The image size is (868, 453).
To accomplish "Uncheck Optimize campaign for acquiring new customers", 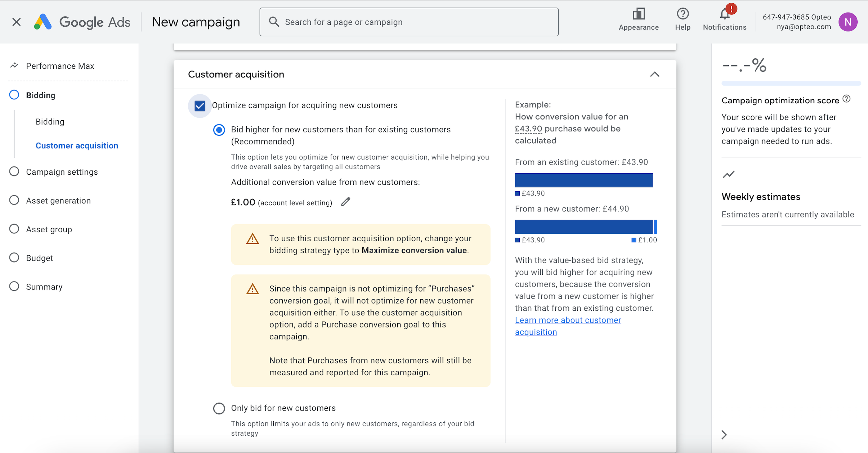I will pos(200,106).
